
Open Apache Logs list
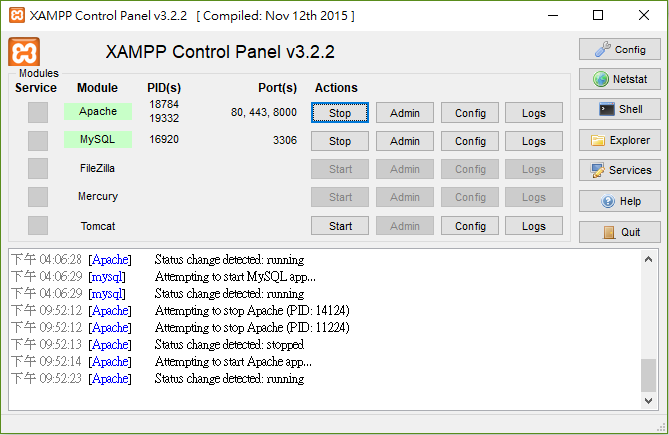[534, 113]
